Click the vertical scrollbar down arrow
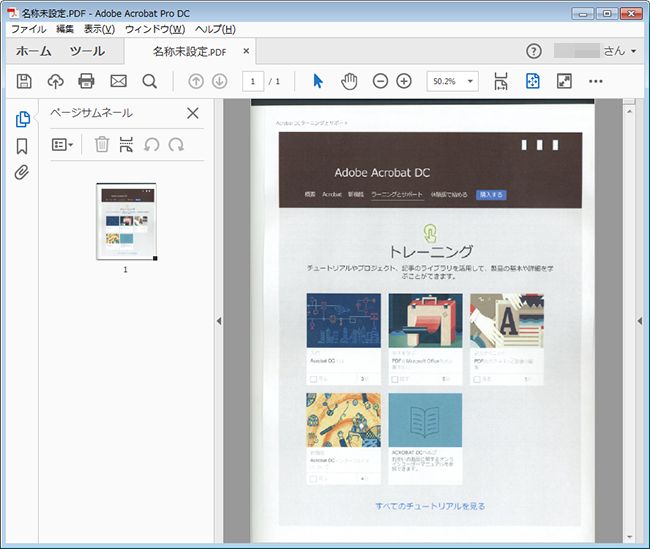The image size is (650, 549). click(629, 537)
